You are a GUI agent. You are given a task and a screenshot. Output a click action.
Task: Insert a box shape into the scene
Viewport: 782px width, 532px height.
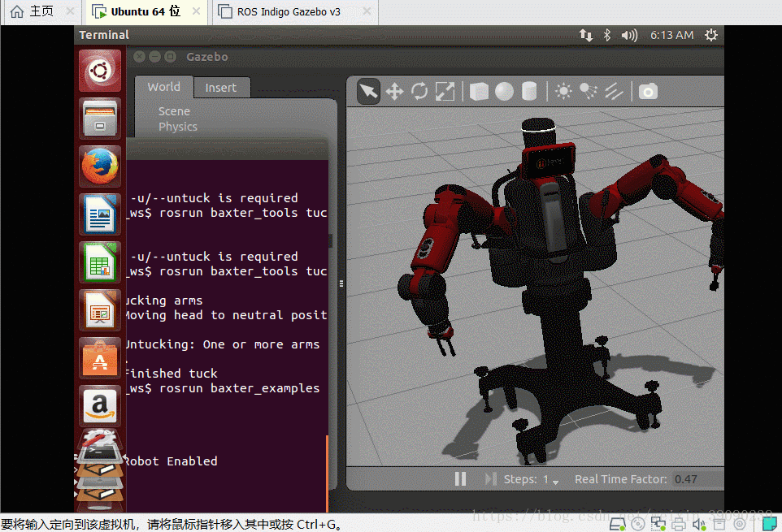[x=478, y=91]
